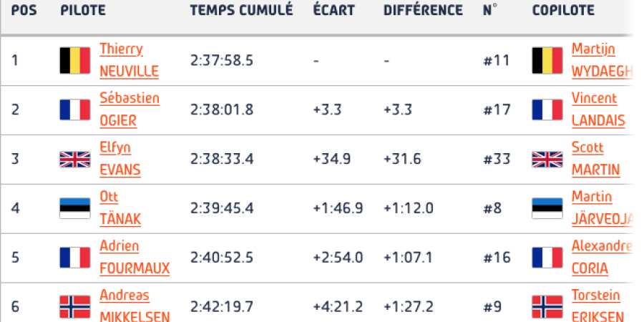Click the Belgian flag beside Thierry Neuville
644x322 pixels.
74,60
